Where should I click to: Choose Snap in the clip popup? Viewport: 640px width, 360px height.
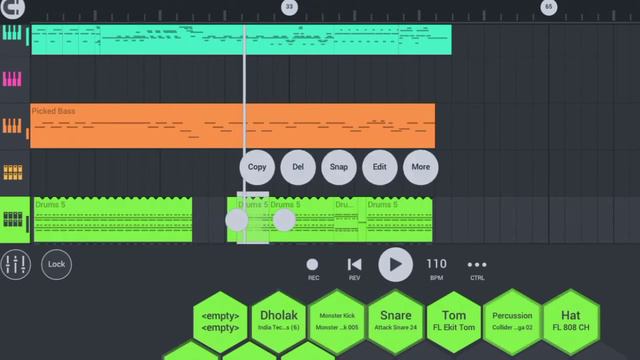[x=339, y=167]
